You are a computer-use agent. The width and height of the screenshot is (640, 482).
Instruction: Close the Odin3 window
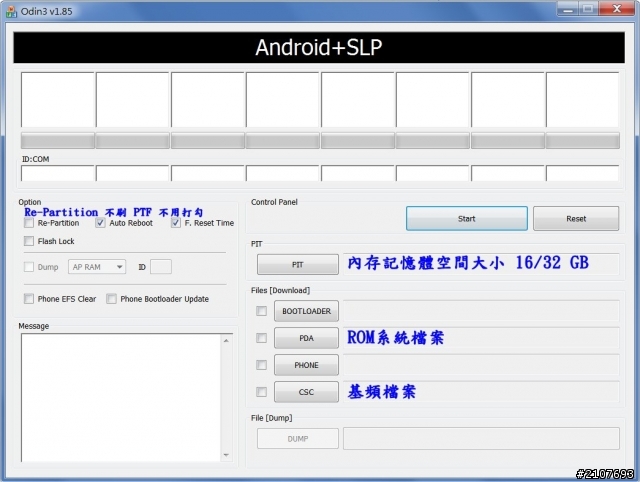tap(617, 9)
